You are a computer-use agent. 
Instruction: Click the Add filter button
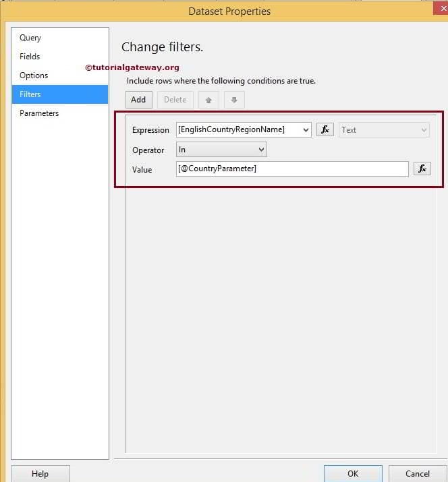[x=139, y=100]
